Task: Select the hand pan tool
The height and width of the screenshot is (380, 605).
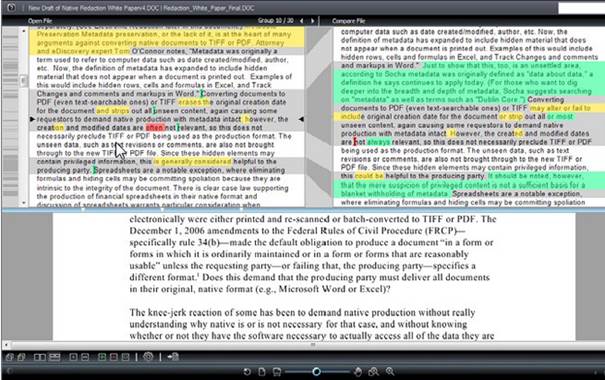Action: 358,372
